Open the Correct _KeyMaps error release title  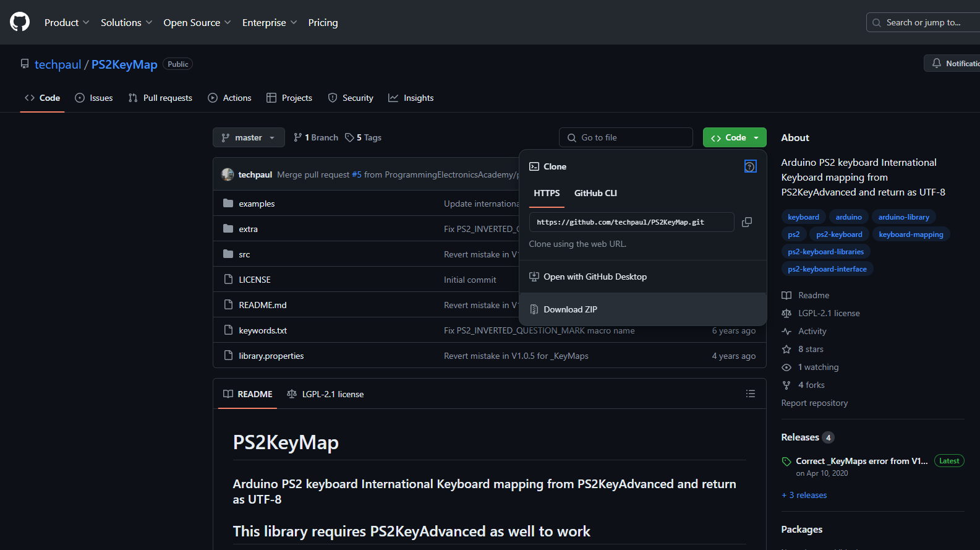tap(862, 461)
